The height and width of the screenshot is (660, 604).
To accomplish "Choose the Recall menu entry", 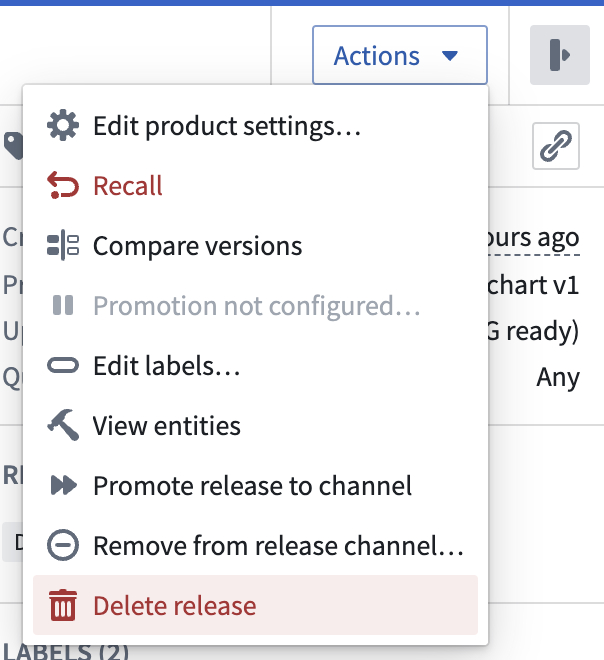I will coord(255,186).
